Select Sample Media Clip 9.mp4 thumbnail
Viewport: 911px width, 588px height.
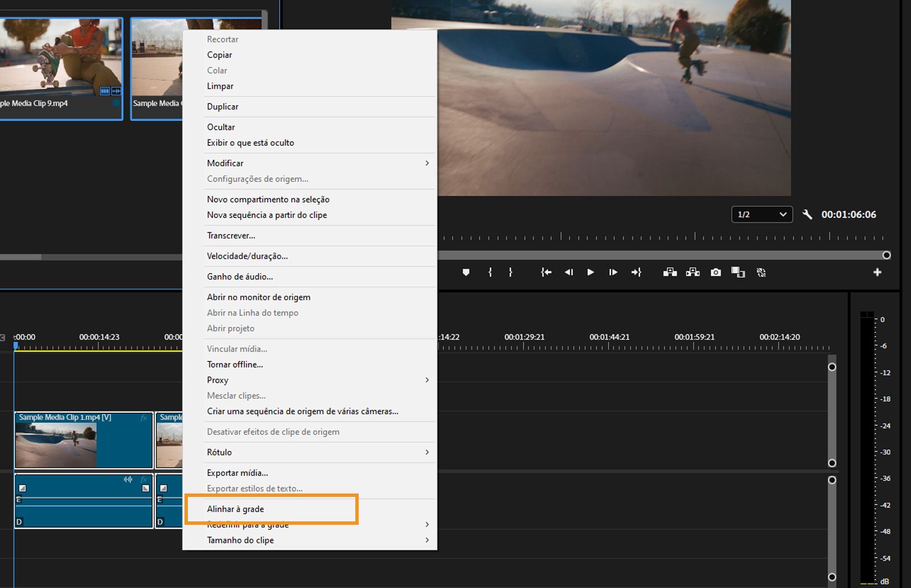(x=60, y=57)
